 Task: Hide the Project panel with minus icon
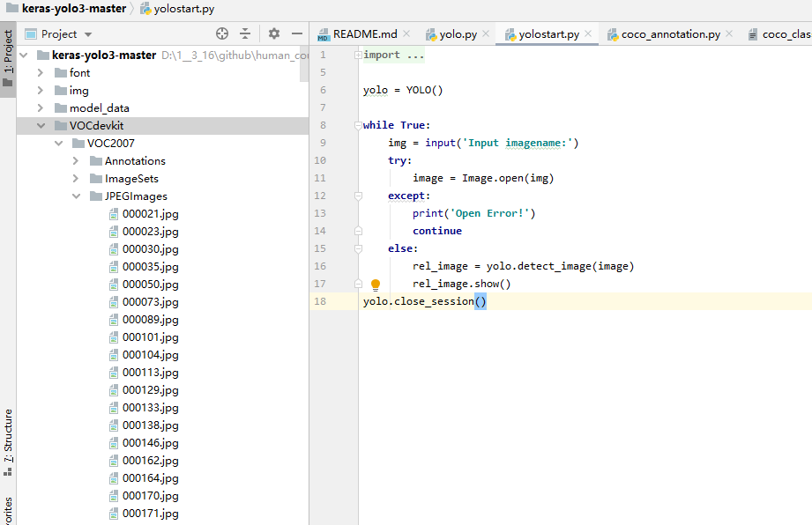tap(297, 34)
